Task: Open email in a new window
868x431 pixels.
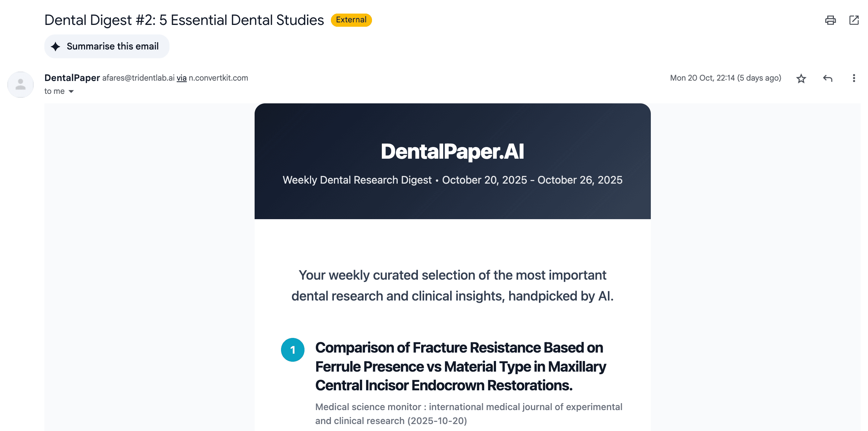Action: pos(854,20)
